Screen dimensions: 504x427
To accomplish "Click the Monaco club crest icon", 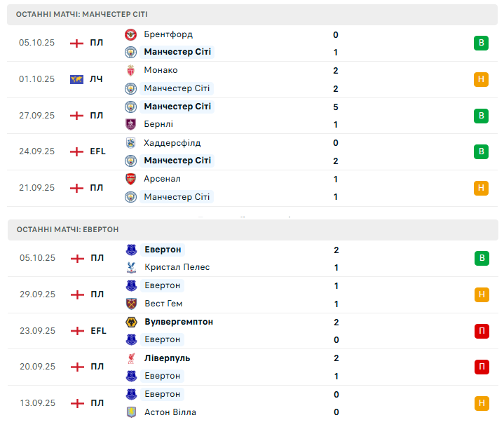I will point(130,70).
